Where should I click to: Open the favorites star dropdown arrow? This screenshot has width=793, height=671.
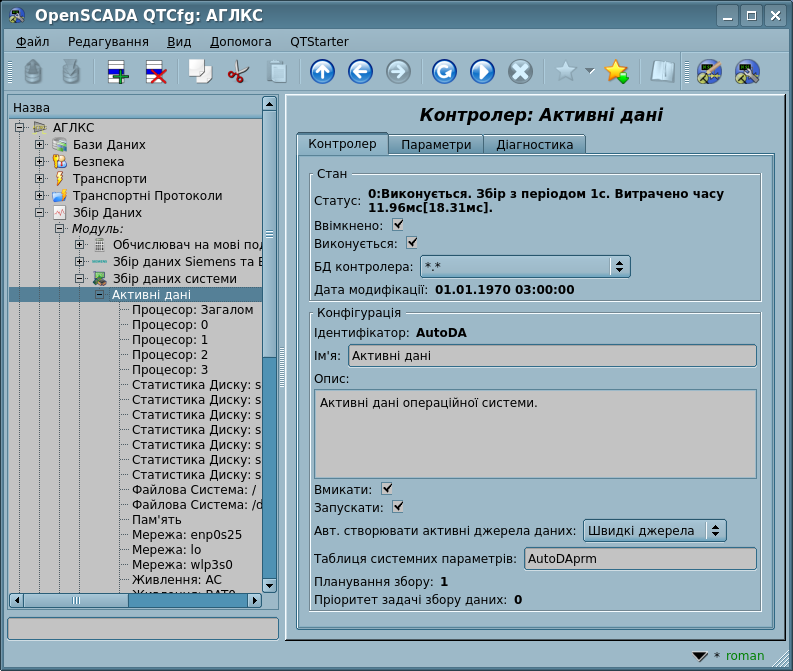[x=590, y=70]
